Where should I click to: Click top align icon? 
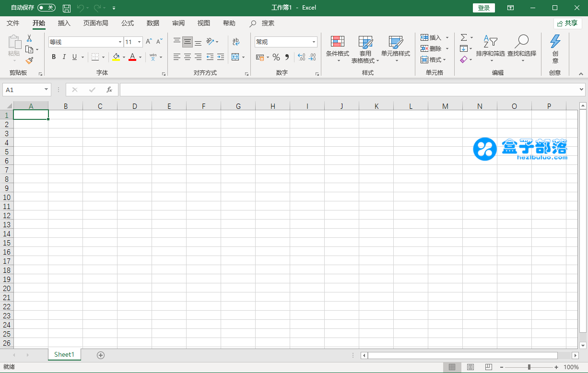pos(177,42)
